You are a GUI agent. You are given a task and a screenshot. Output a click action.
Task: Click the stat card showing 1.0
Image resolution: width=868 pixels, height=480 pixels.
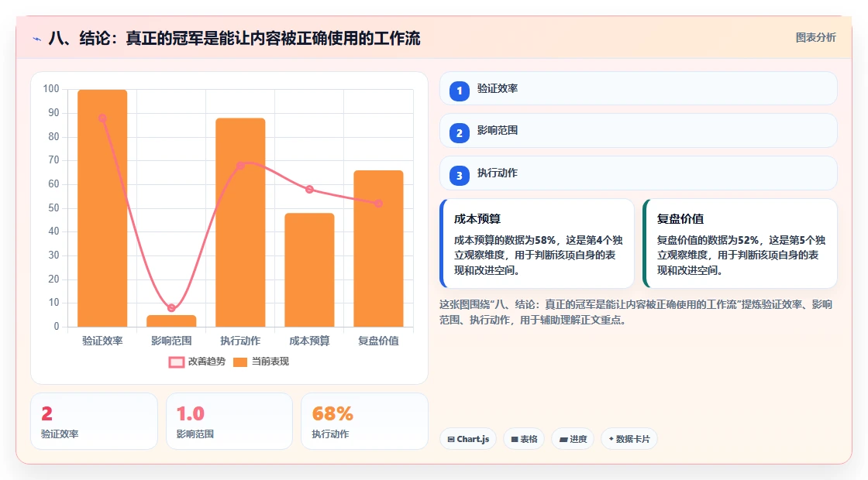coord(229,421)
